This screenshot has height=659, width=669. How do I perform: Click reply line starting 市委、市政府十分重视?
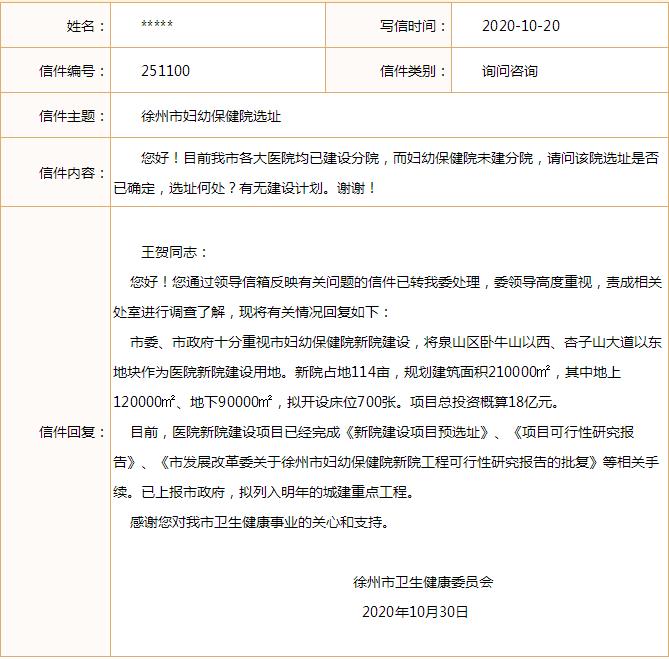point(396,342)
